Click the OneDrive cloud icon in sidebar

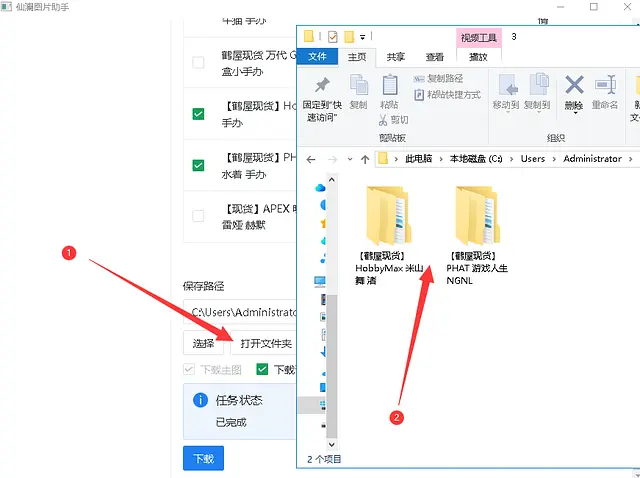point(320,188)
